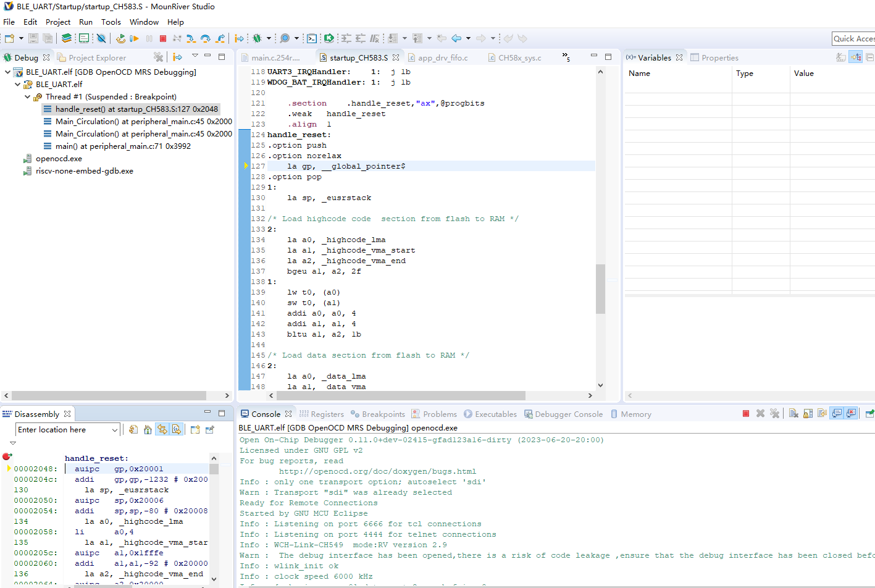875x588 pixels.
Task: Show hidden editor tabs overflow list
Action: [566, 57]
